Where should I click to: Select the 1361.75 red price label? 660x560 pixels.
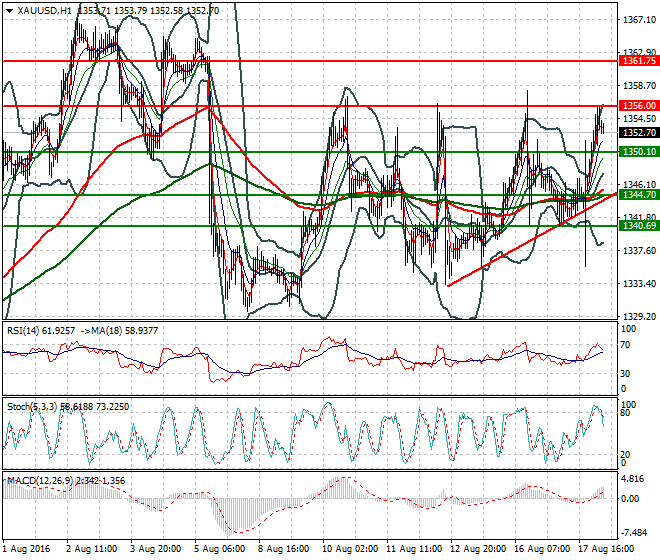[639, 61]
